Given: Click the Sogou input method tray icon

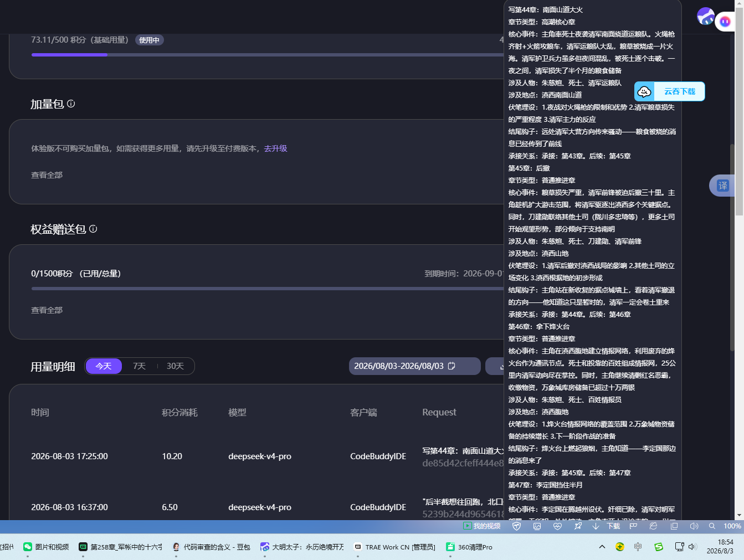Looking at the screenshot, I should 659,547.
